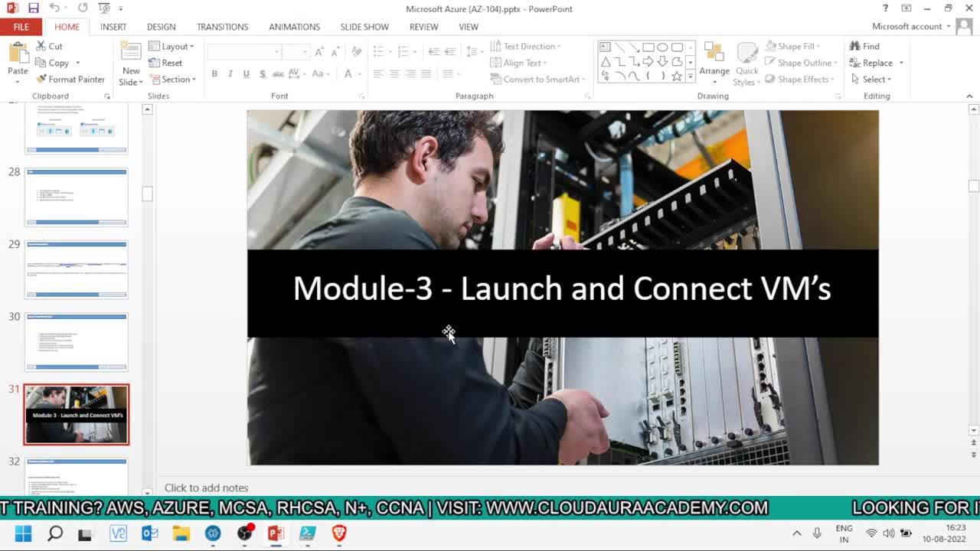This screenshot has height=551, width=980.
Task: Open Brave browser from taskbar
Action: pyautogui.click(x=339, y=533)
